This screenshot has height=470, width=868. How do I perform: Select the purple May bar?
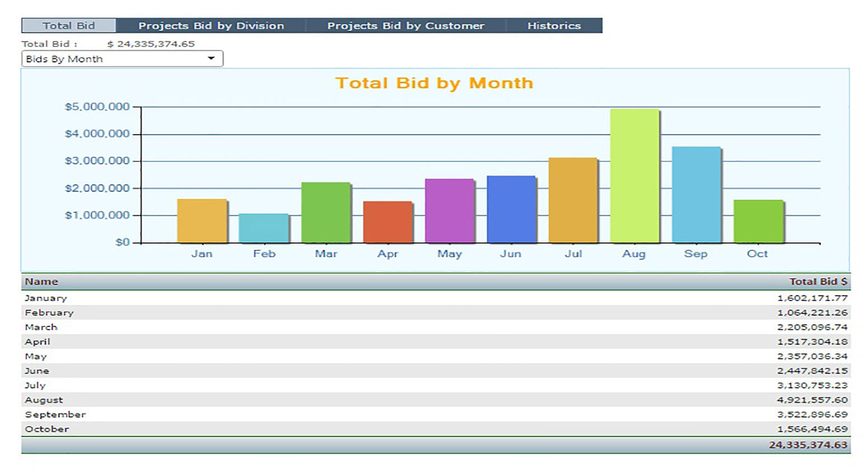449,211
